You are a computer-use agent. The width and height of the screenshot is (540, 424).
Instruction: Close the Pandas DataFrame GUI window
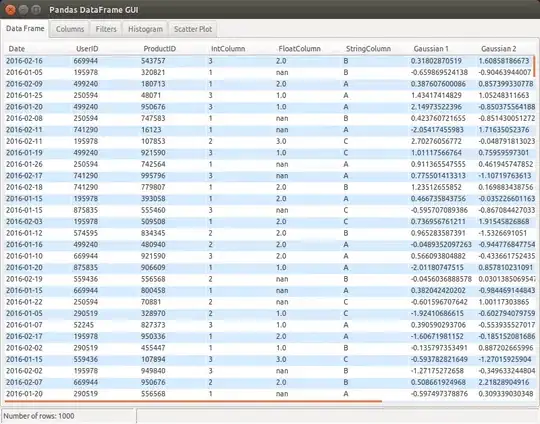[x=11, y=10]
